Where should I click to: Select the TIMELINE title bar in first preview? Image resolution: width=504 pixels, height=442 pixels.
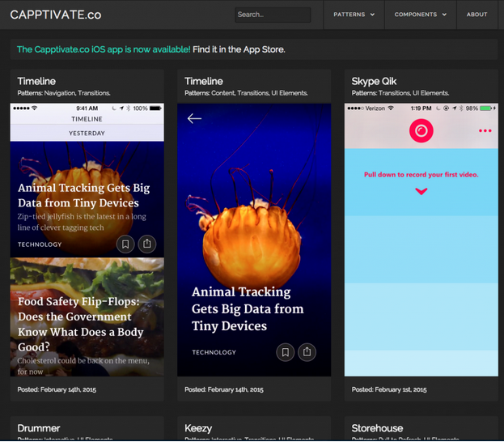pos(87,119)
